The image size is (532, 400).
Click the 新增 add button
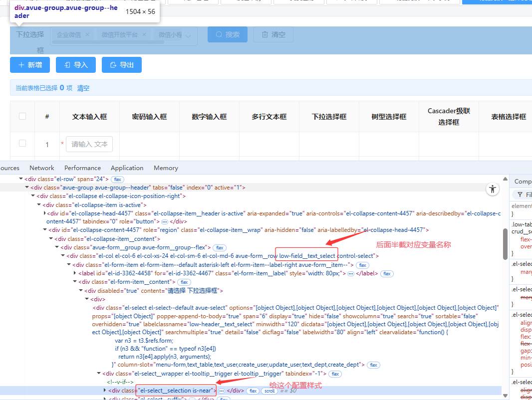pyautogui.click(x=30, y=65)
